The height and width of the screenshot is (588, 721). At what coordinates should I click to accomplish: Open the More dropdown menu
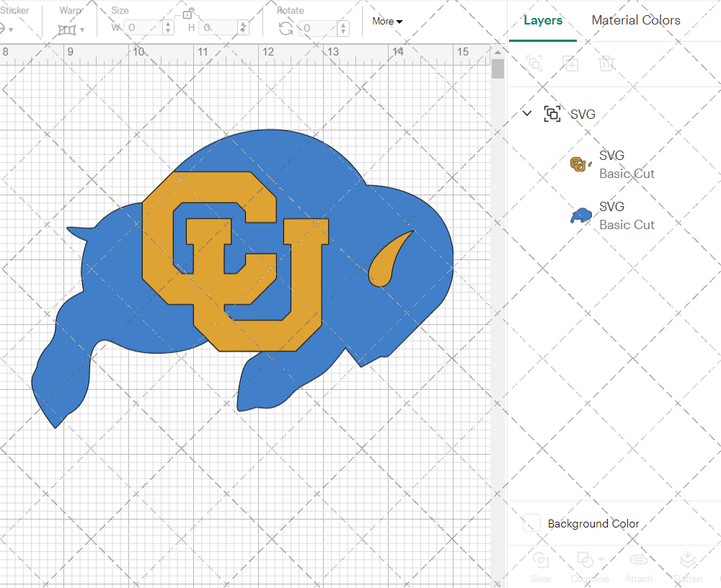point(387,21)
